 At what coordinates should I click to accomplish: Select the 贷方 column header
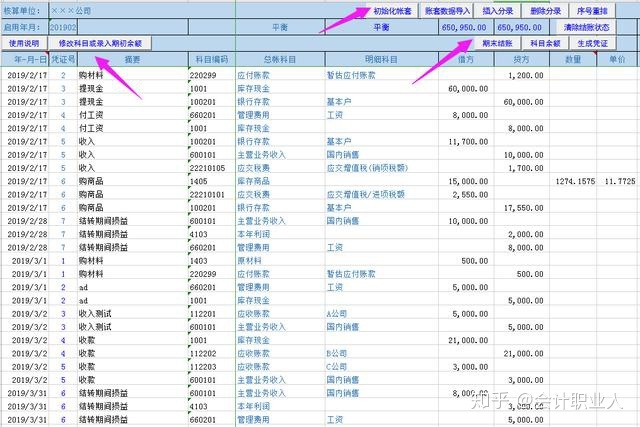pyautogui.click(x=521, y=60)
